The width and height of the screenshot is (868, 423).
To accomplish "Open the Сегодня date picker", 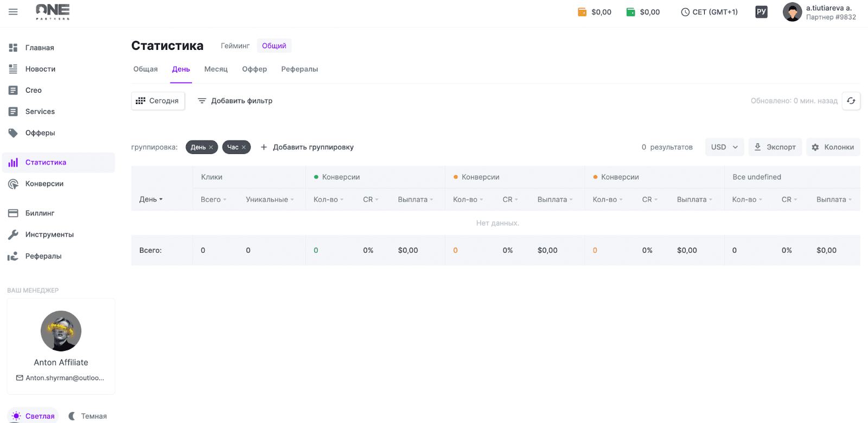I will pos(158,101).
